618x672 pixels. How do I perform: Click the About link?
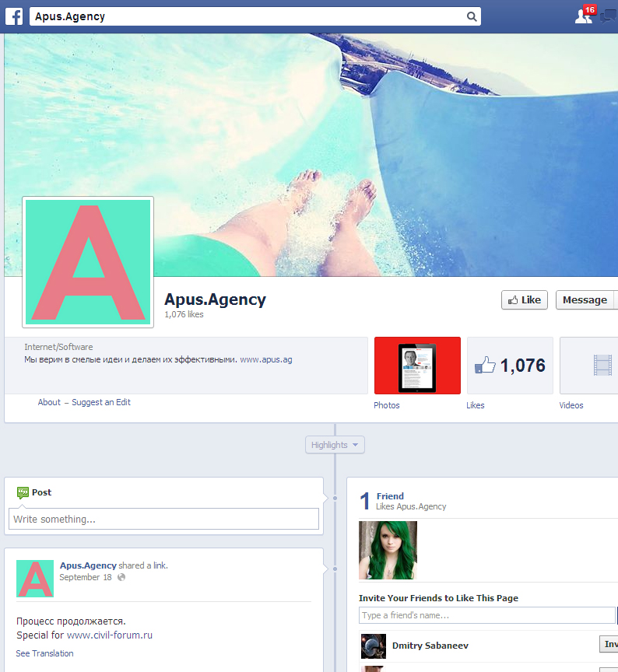click(x=49, y=402)
